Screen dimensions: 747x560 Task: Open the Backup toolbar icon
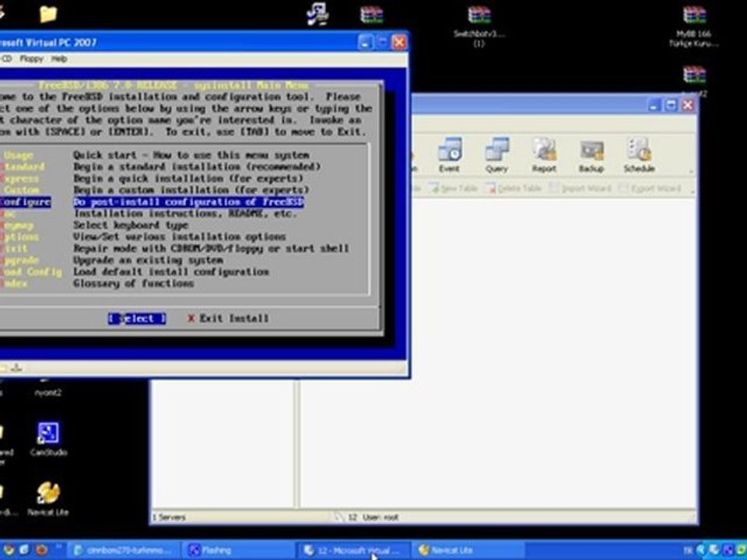pos(591,156)
